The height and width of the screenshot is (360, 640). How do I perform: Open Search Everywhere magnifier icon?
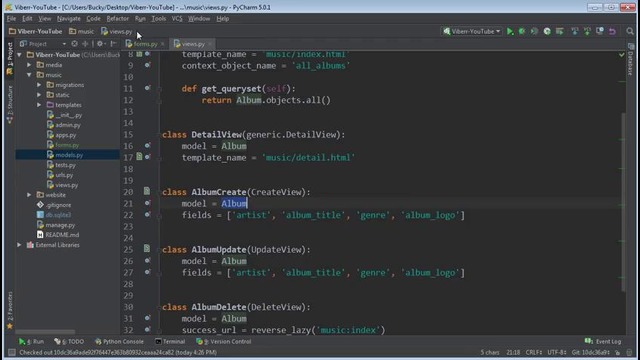(630, 31)
